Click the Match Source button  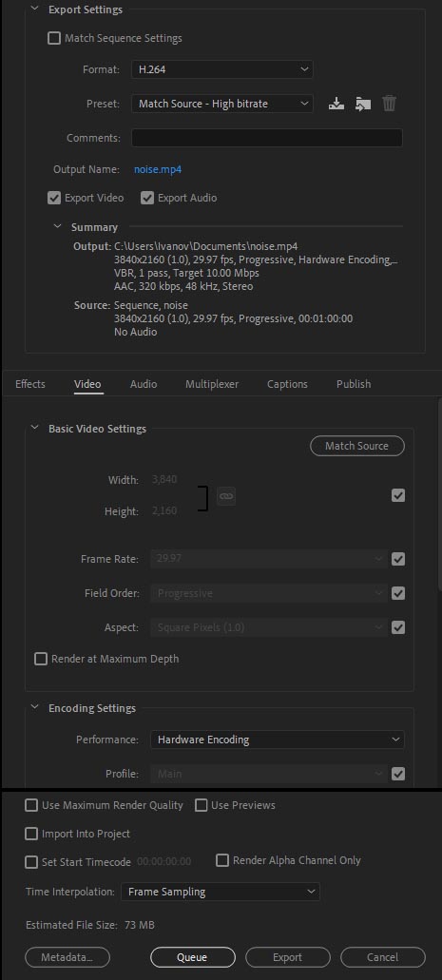[x=357, y=446]
